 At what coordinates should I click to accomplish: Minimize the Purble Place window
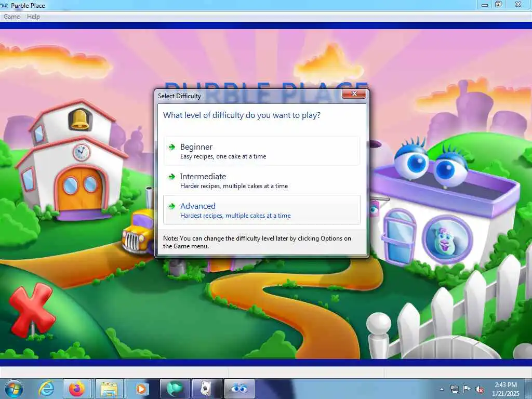pyautogui.click(x=485, y=5)
